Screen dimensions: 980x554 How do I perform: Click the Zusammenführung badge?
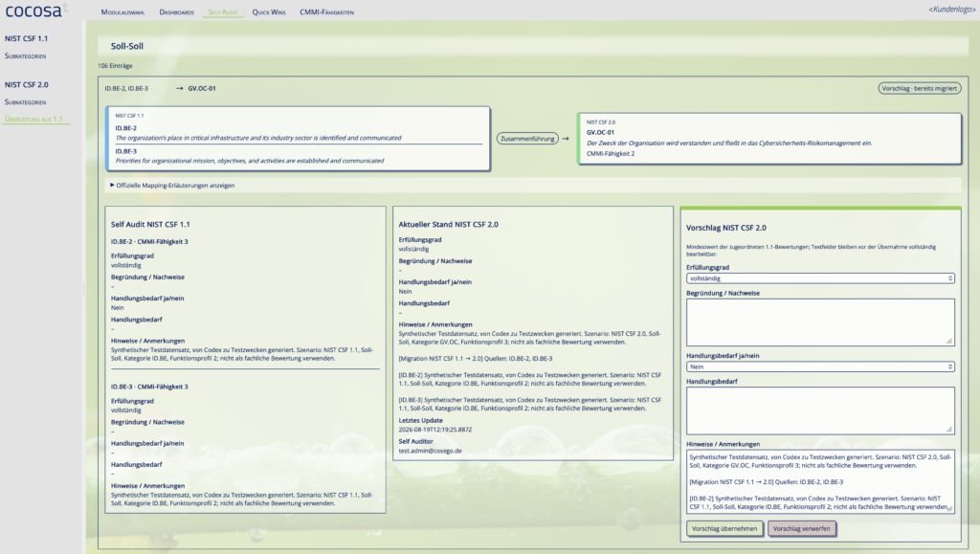coord(527,139)
